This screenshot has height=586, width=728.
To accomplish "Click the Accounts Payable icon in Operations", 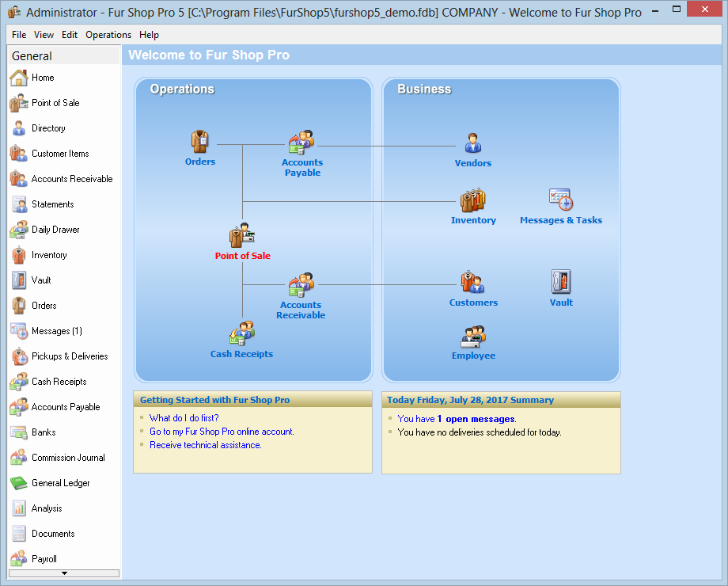I will (301, 143).
